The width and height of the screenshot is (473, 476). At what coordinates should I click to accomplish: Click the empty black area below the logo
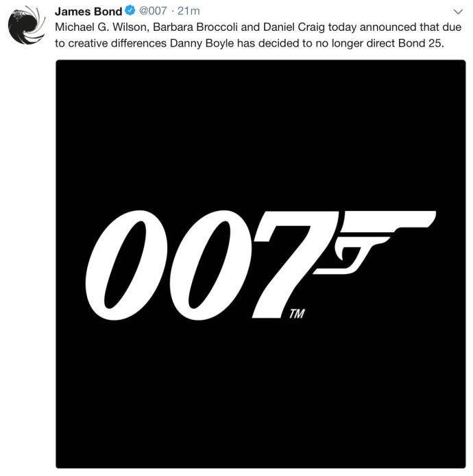(x=260, y=394)
